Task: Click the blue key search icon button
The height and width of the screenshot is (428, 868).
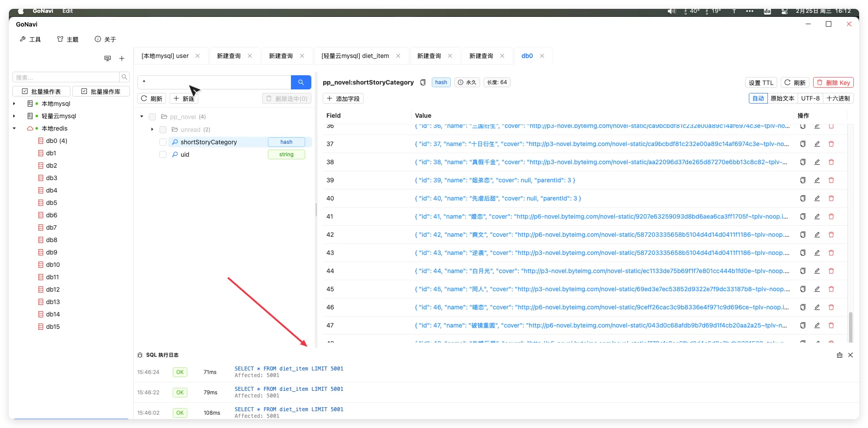Action: (x=301, y=82)
